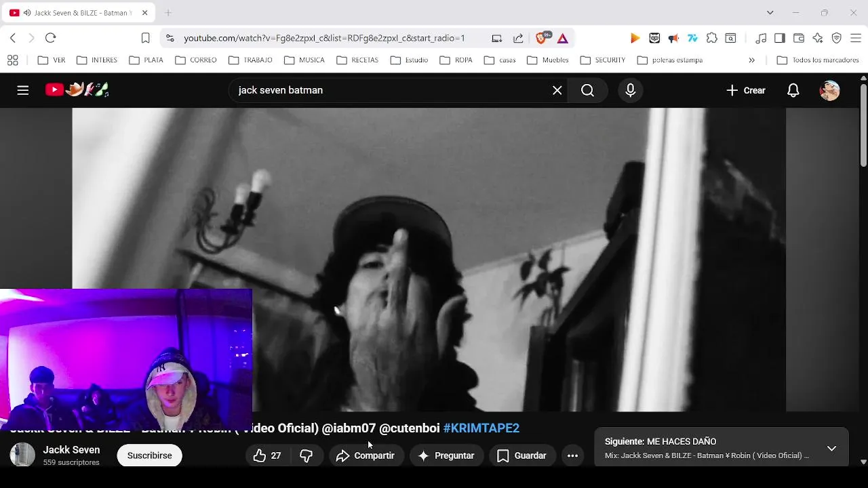The width and height of the screenshot is (868, 488).
Task: Open more actions three-dot menu
Action: pyautogui.click(x=572, y=455)
